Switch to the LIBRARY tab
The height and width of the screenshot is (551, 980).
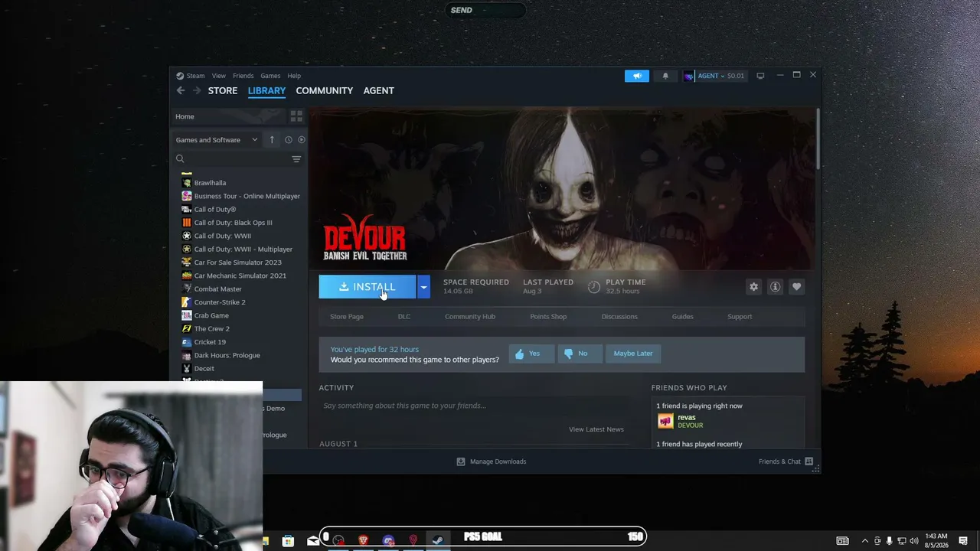(x=266, y=90)
